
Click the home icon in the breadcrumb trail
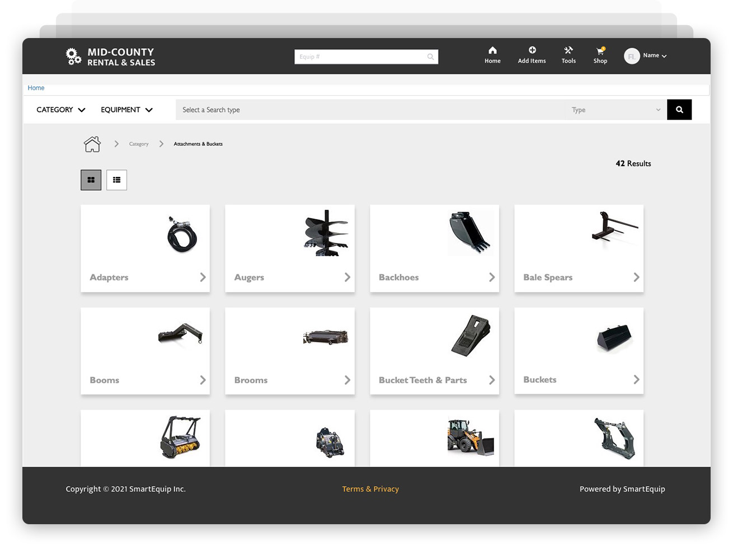(91, 144)
